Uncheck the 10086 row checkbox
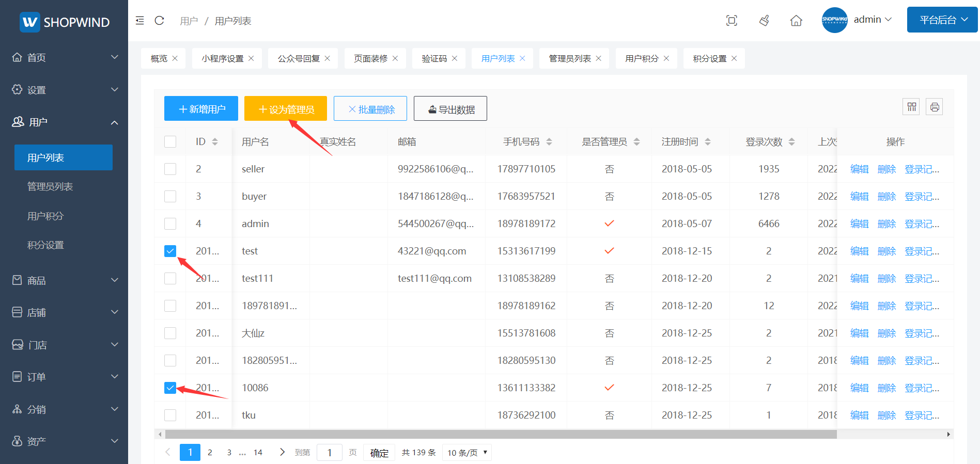The height and width of the screenshot is (464, 980). [170, 388]
